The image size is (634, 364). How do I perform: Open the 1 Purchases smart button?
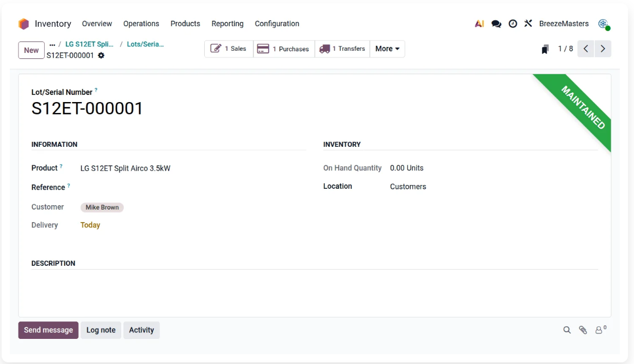[x=284, y=49]
